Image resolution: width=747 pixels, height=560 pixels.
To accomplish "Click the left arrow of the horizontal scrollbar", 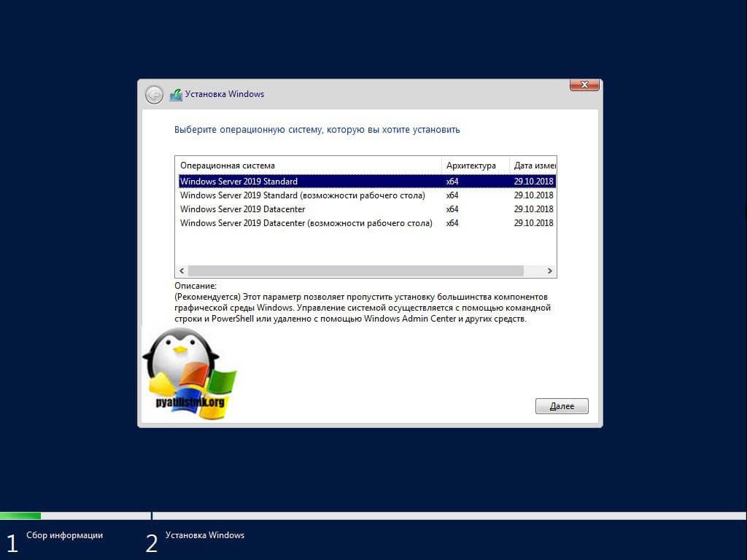I will point(182,271).
